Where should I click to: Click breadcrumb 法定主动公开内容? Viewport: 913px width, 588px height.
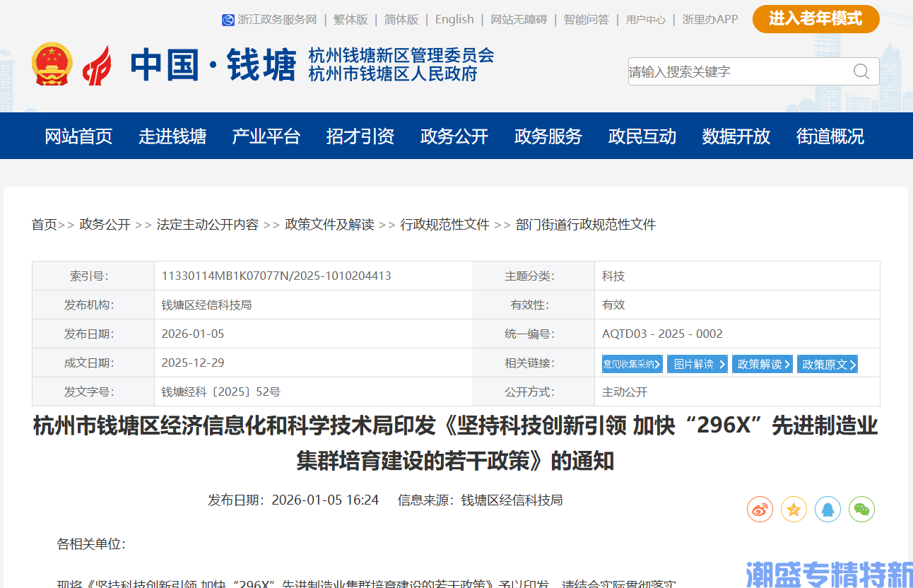208,225
